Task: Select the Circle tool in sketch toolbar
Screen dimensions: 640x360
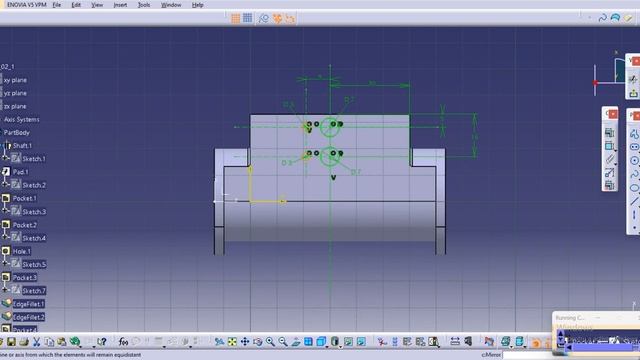Action: pos(634,160)
